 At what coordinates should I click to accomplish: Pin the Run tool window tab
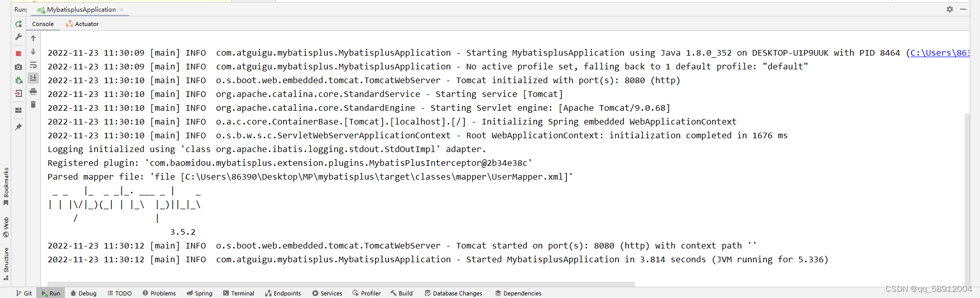(18, 126)
